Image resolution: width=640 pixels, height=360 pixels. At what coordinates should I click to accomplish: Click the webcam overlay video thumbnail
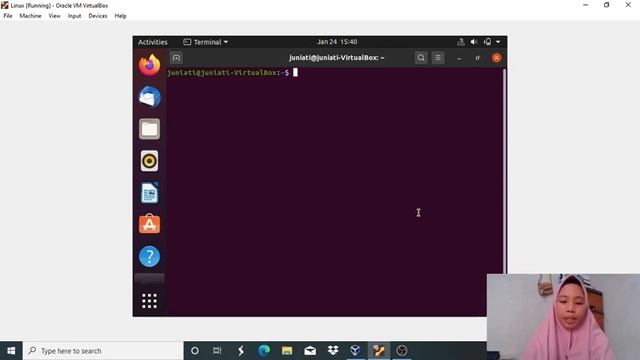click(x=563, y=317)
